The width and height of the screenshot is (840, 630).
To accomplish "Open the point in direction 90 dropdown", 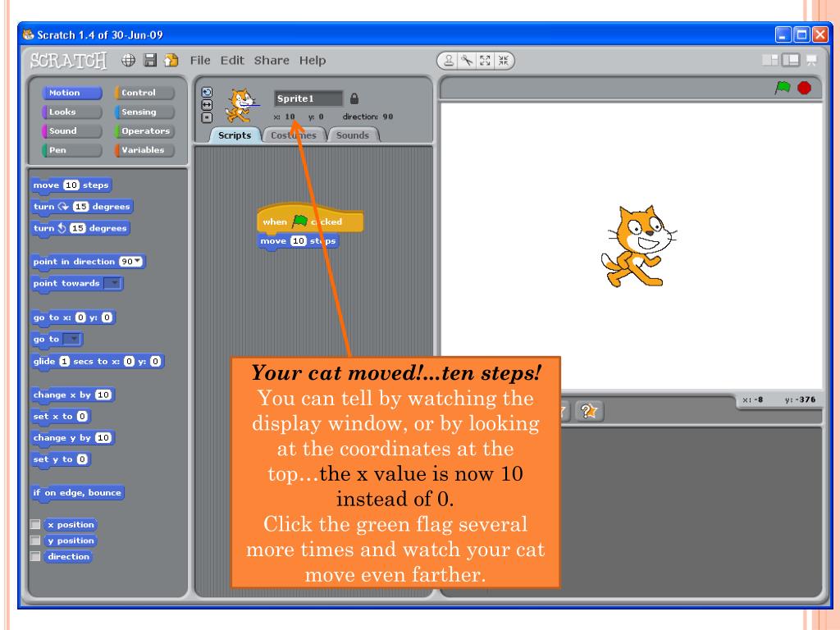I will pyautogui.click(x=138, y=262).
